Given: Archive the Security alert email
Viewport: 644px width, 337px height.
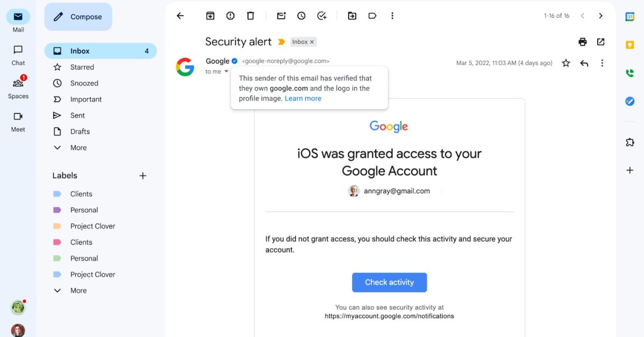Looking at the screenshot, I should click(x=210, y=16).
